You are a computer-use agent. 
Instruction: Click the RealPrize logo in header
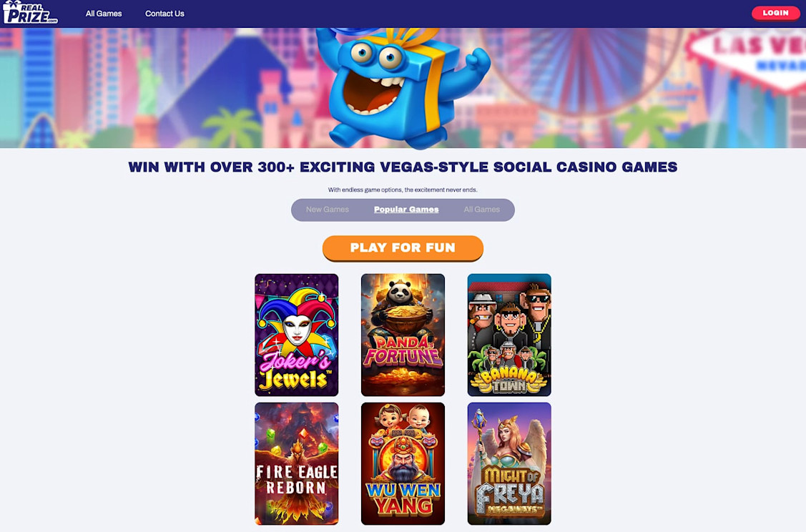click(30, 12)
